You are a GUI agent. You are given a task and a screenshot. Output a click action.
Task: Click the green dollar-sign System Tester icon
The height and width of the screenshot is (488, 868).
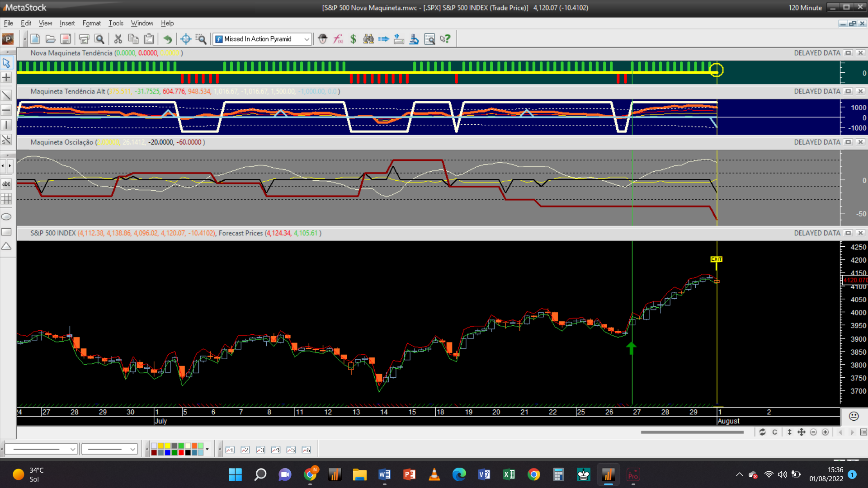pos(353,39)
